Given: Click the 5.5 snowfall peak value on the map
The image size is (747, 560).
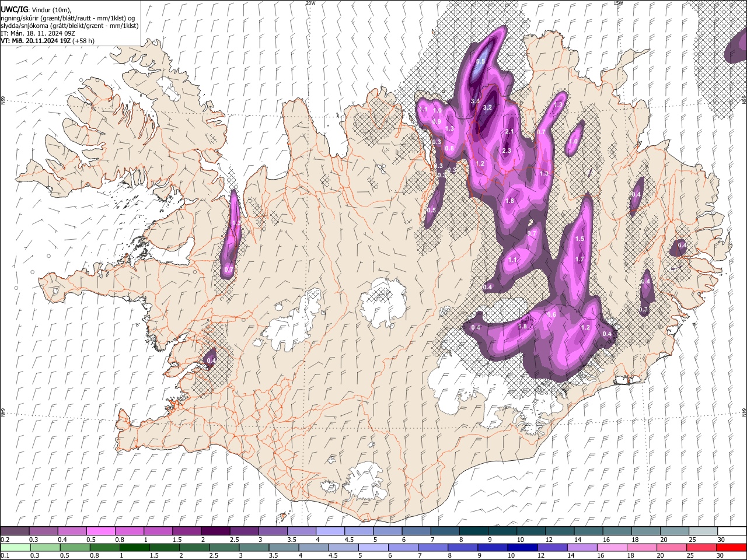Looking at the screenshot, I should point(481,61).
